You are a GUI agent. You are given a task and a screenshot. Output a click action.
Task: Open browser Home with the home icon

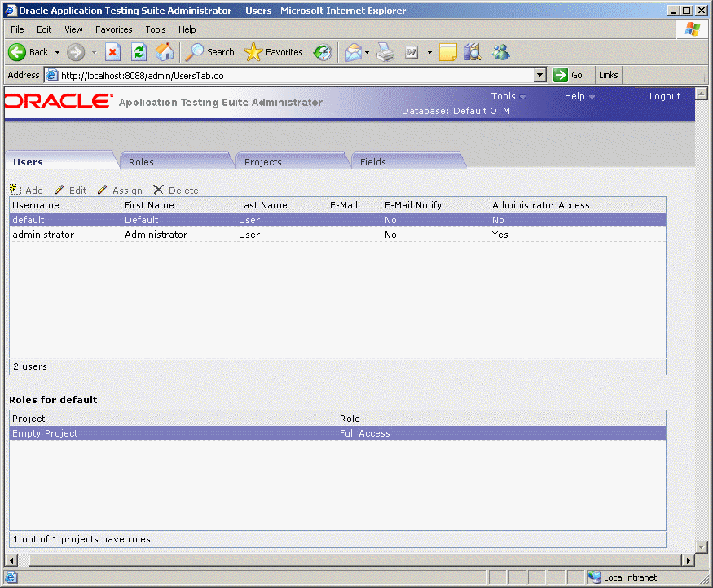pos(165,51)
